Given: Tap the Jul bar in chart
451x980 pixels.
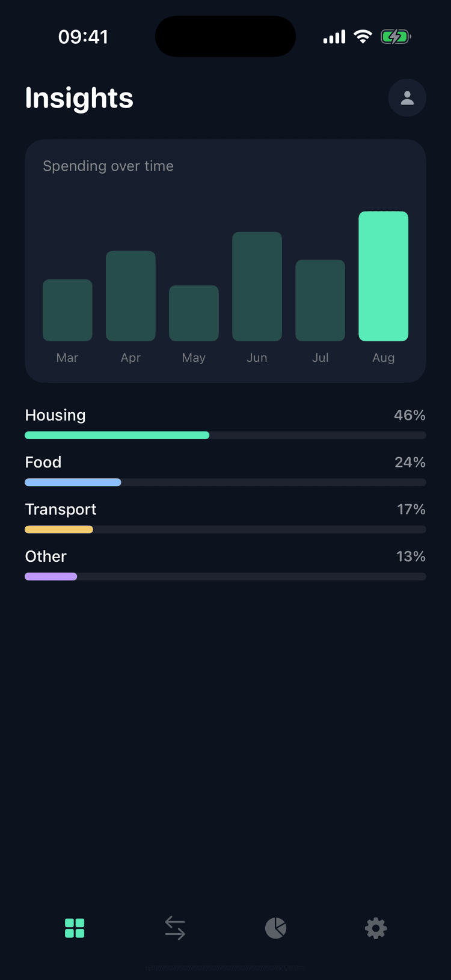Looking at the screenshot, I should [321, 300].
